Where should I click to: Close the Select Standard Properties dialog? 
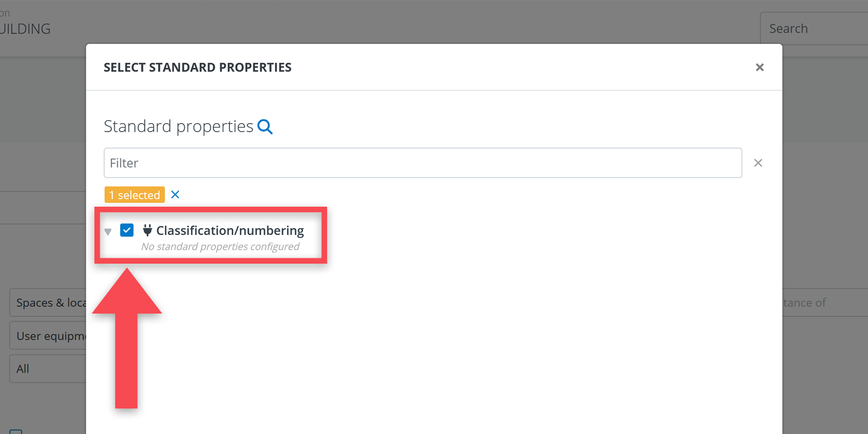point(759,67)
